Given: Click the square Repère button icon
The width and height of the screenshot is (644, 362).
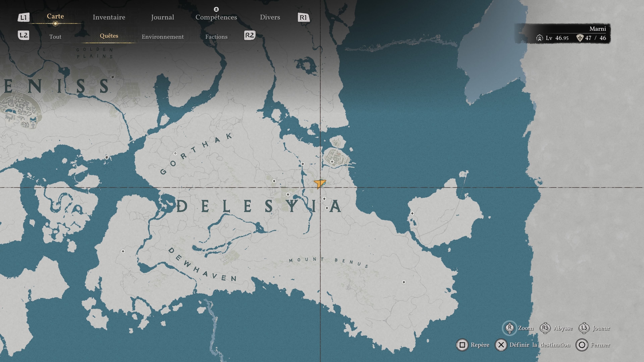Looking at the screenshot, I should tap(462, 345).
